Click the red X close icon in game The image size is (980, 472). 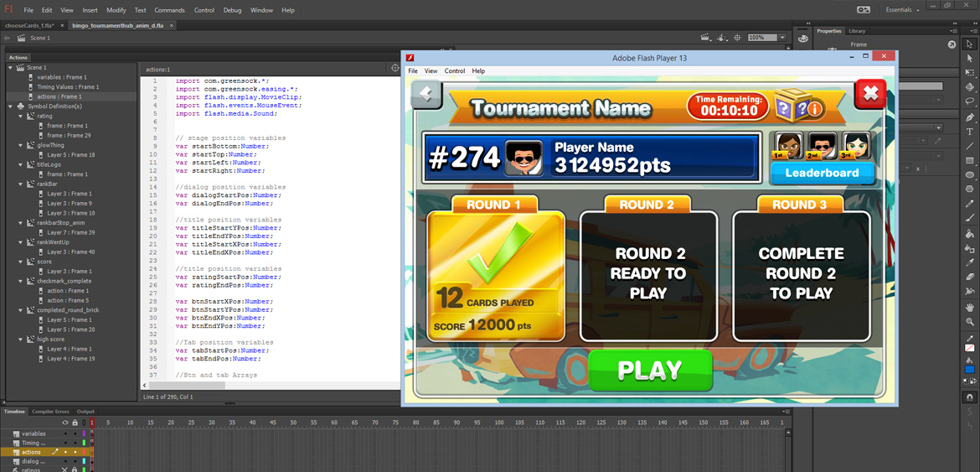pyautogui.click(x=870, y=94)
